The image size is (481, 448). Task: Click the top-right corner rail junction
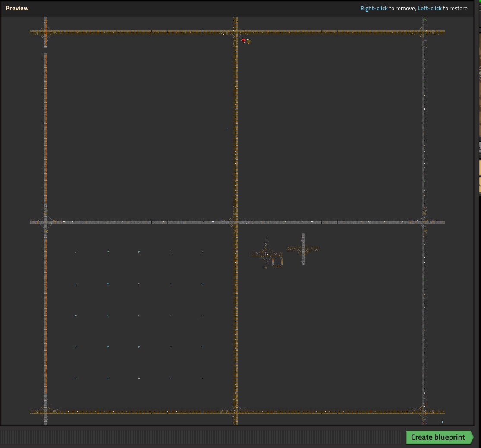click(x=424, y=32)
